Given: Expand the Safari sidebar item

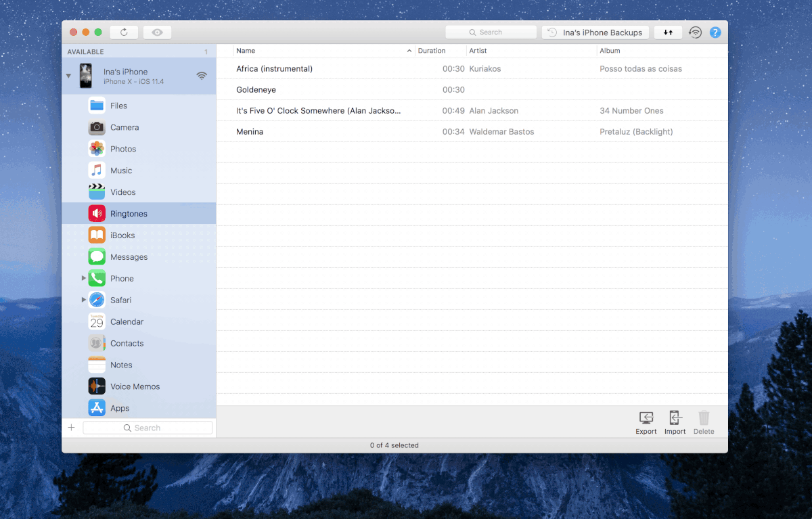Looking at the screenshot, I should coord(84,300).
